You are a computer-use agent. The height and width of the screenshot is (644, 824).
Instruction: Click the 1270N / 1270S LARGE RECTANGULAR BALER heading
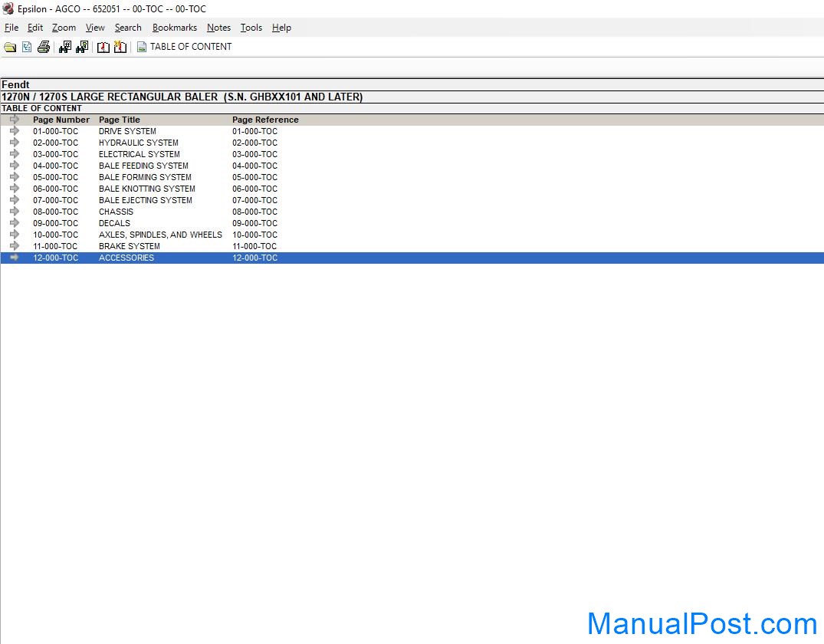pyautogui.click(x=182, y=97)
